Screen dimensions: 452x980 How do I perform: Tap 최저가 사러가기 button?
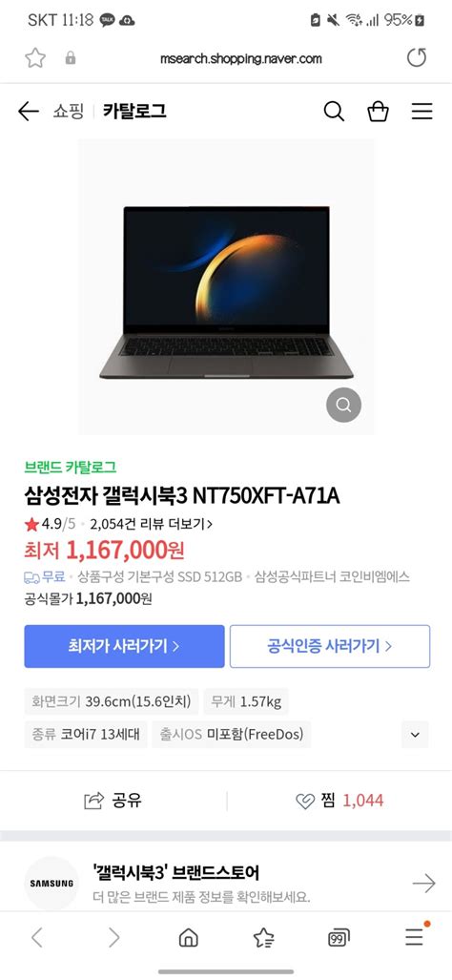click(x=124, y=646)
